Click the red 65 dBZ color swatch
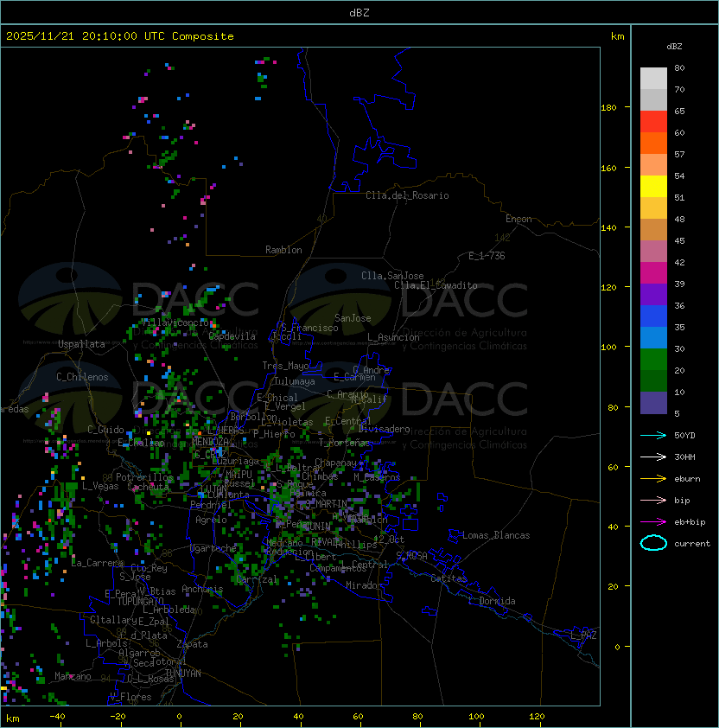Image resolution: width=719 pixels, height=728 pixels. (653, 122)
